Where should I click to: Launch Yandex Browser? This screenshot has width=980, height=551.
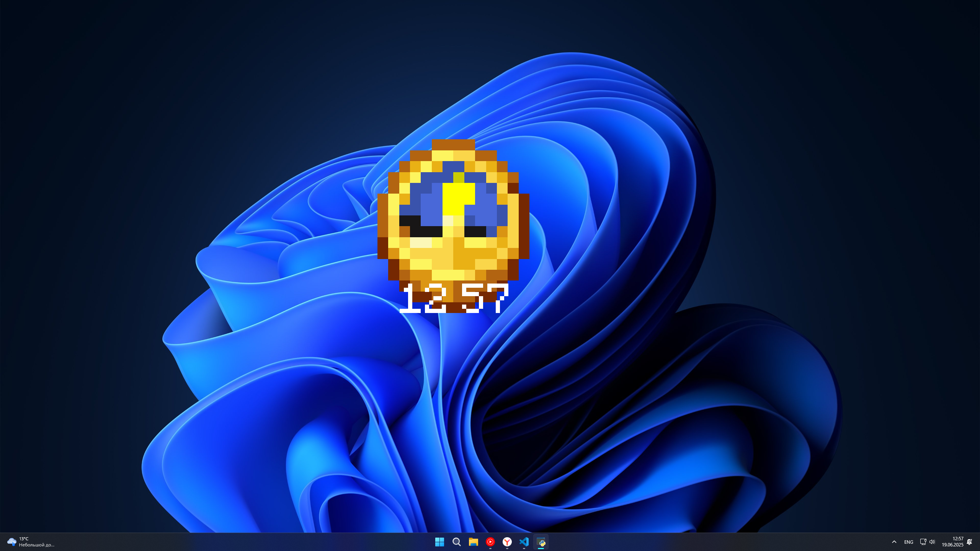click(x=507, y=542)
